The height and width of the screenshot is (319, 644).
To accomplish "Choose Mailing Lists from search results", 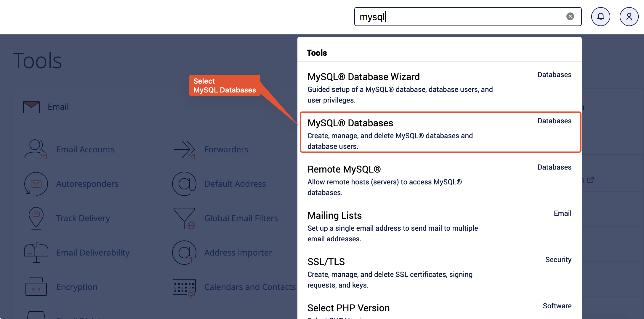I will 334,216.
